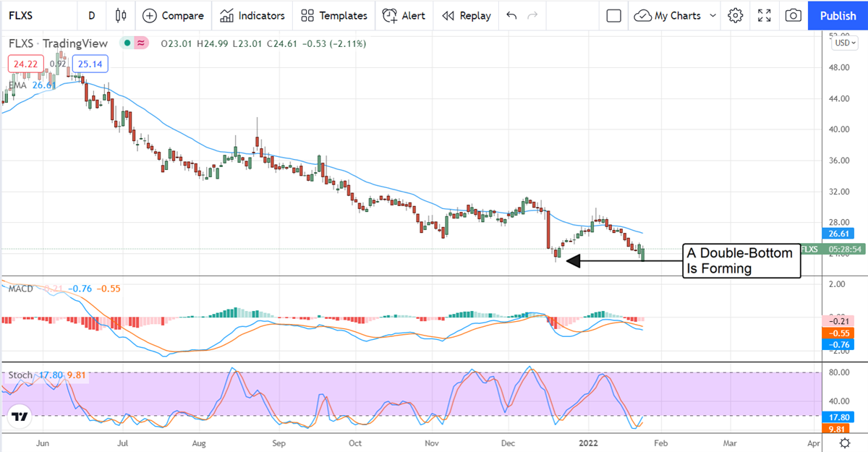The height and width of the screenshot is (452, 868).
Task: Open indicator Templates menu
Action: [334, 15]
